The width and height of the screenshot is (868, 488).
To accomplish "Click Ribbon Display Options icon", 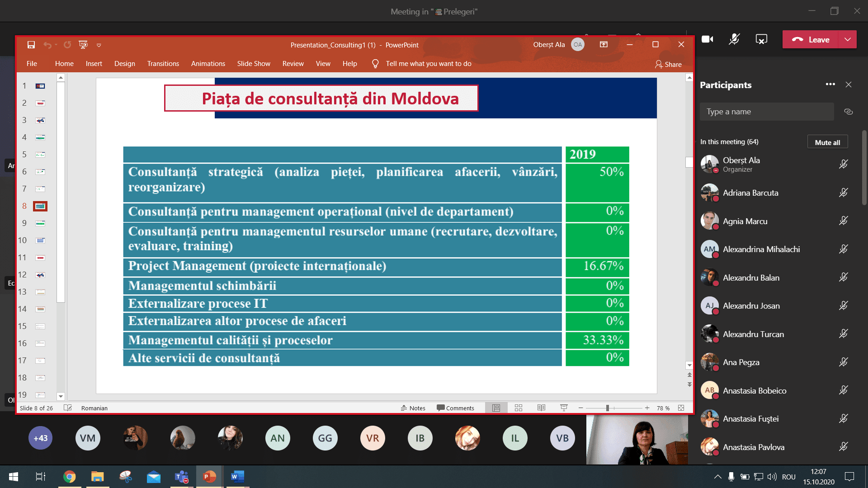I will (604, 44).
